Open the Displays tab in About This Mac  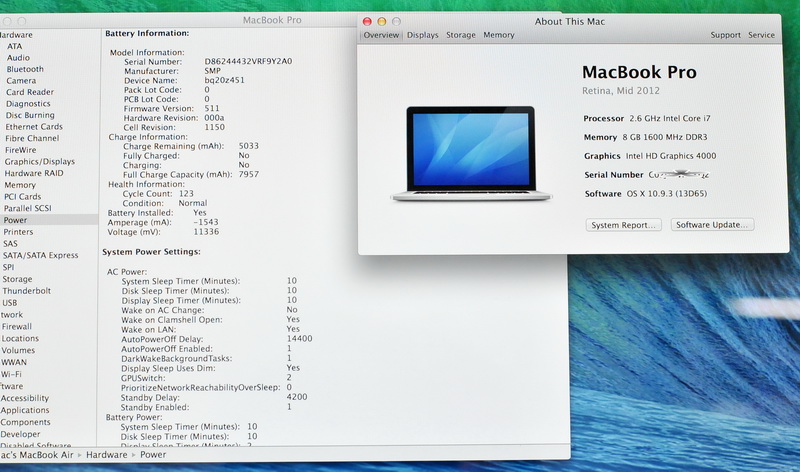422,35
